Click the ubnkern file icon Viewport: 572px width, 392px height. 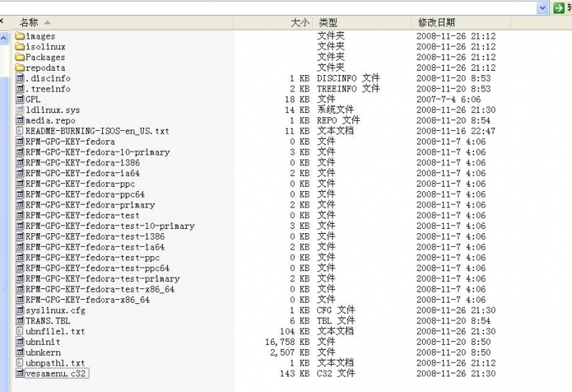pyautogui.click(x=20, y=353)
